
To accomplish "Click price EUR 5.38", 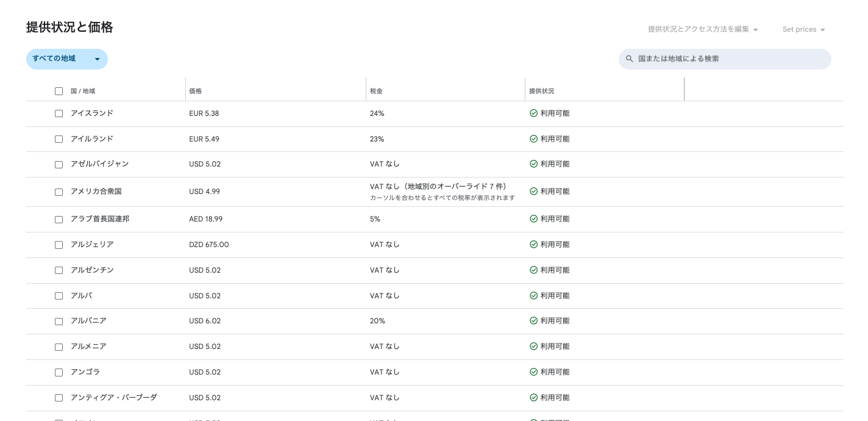I will coord(204,113).
